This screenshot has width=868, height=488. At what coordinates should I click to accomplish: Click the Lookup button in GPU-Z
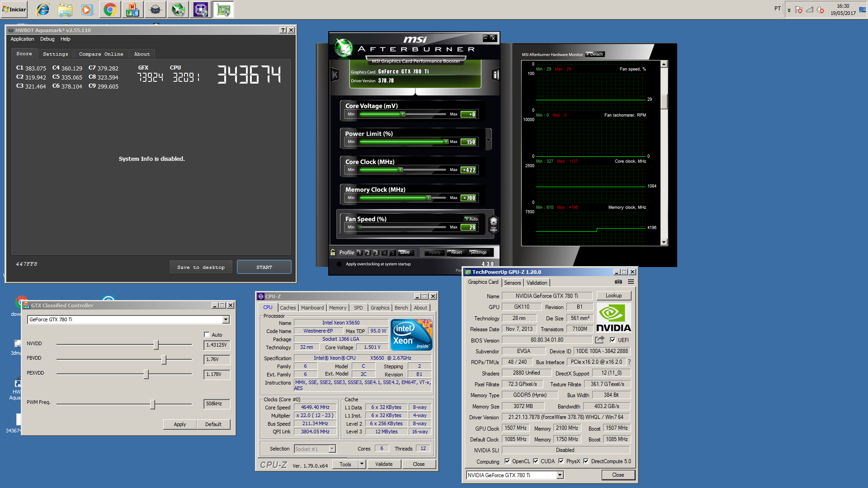(613, 296)
